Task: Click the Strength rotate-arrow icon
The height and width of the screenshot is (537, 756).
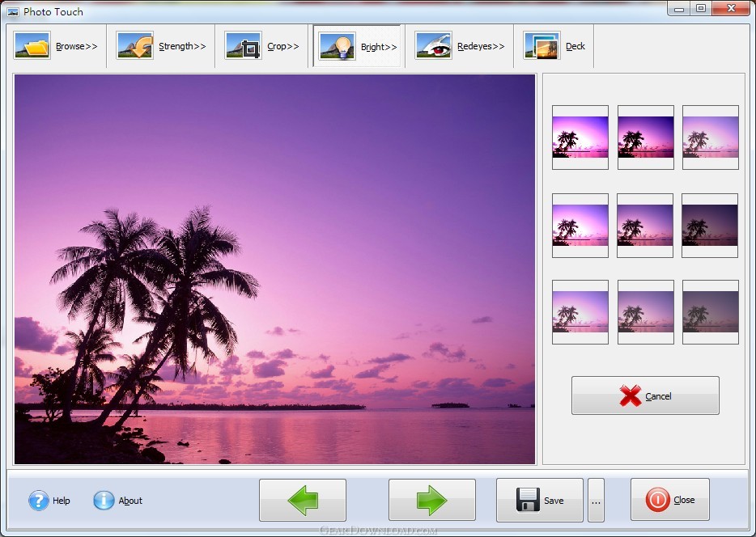Action: [135, 46]
